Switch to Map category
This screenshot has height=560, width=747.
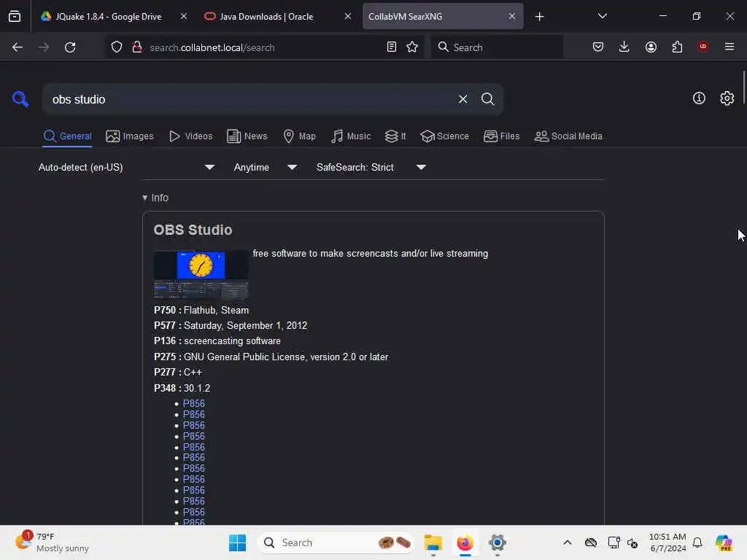299,136
